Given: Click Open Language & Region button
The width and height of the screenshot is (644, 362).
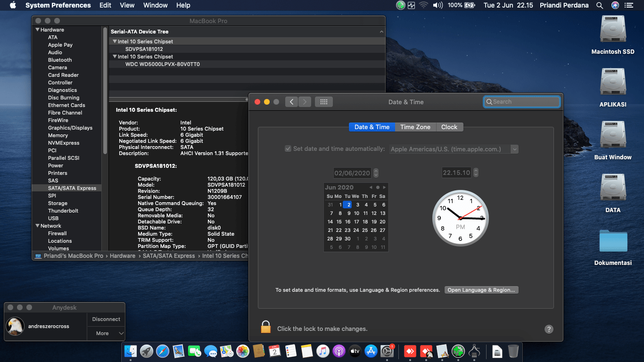Looking at the screenshot, I should (x=481, y=290).
